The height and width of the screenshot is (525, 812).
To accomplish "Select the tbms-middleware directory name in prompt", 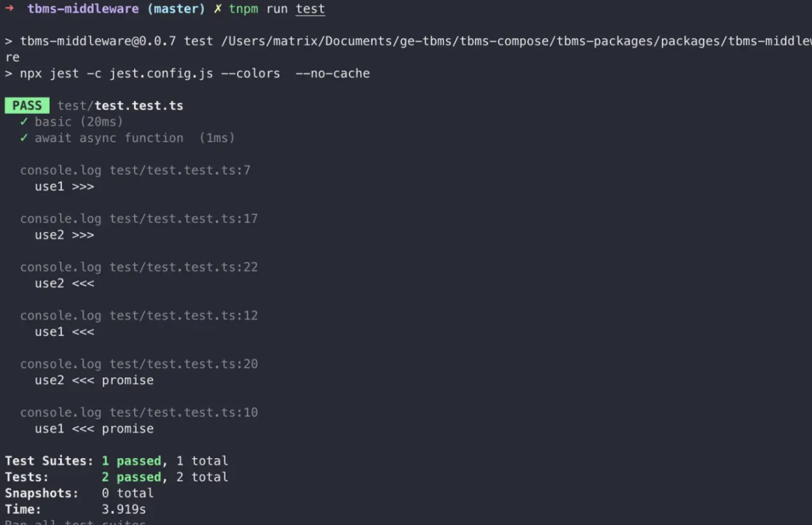I will pos(79,9).
